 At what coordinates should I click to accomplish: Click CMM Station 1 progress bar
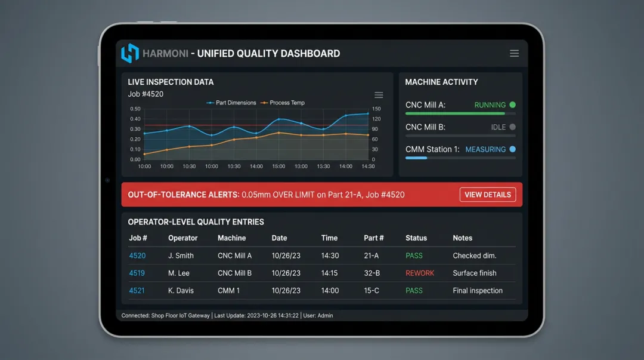click(460, 158)
